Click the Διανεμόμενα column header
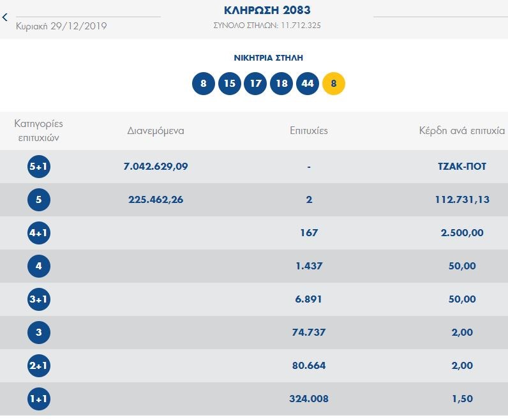This screenshot has width=508, height=420. 156,131
